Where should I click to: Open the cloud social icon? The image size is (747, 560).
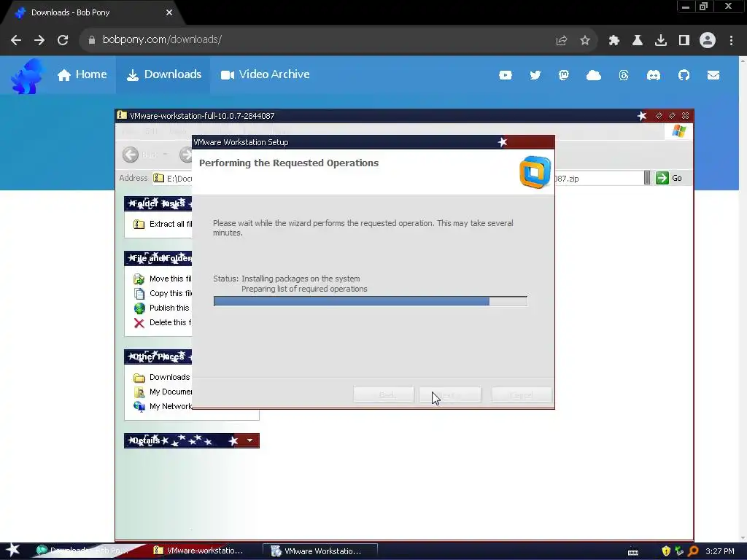click(593, 75)
